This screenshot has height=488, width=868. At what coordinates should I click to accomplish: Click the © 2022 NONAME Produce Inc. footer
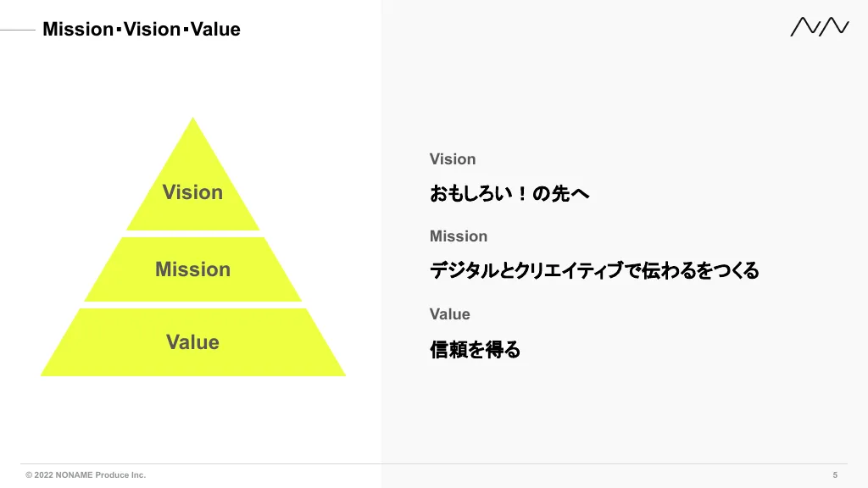86,474
